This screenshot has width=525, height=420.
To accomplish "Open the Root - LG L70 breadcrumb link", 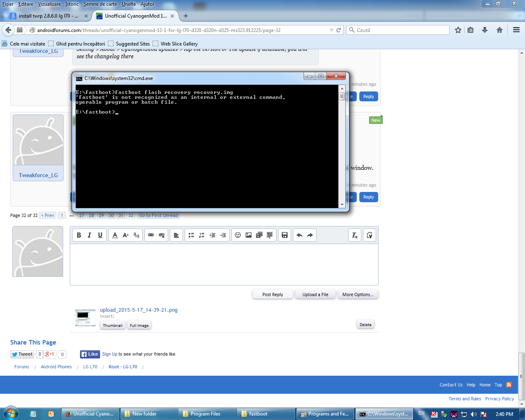I will point(123,367).
